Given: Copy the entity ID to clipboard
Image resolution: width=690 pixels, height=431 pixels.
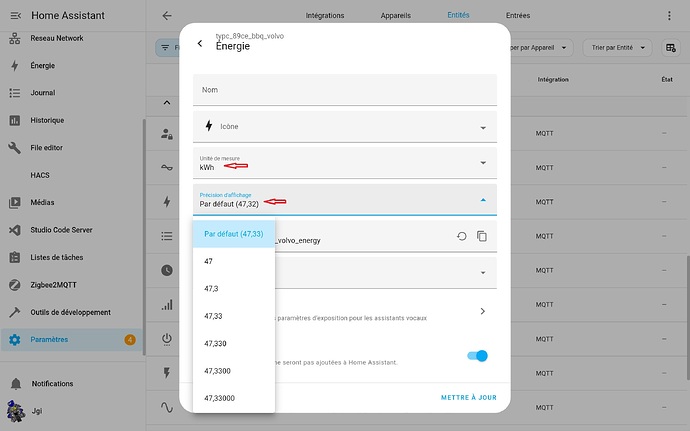Looking at the screenshot, I should 482,236.
